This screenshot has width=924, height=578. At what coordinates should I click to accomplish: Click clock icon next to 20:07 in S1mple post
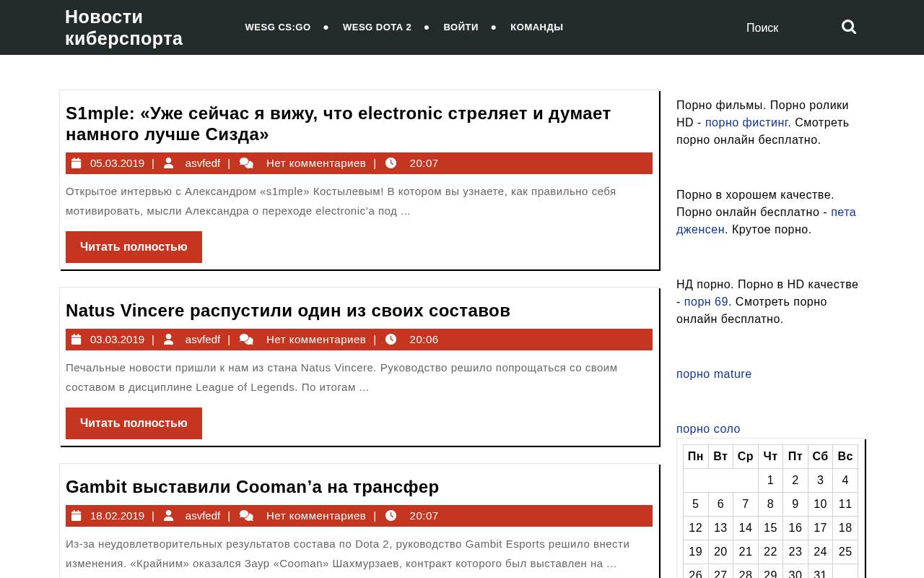pos(391,163)
